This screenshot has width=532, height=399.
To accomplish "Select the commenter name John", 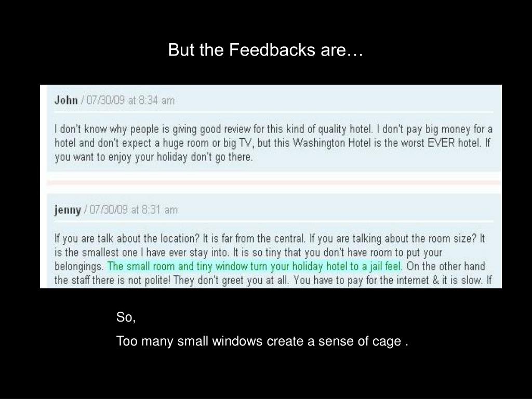I will tap(66, 100).
